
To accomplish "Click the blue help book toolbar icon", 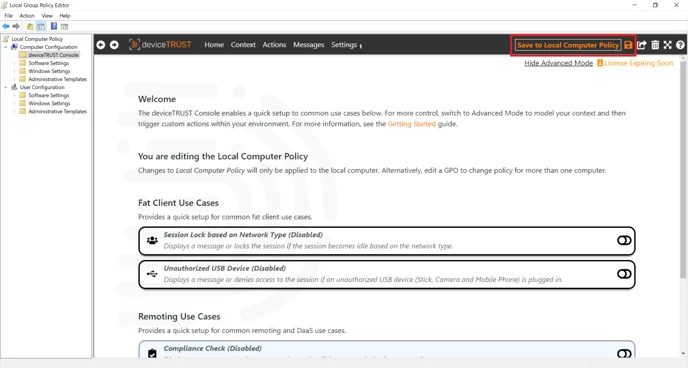I will click(54, 26).
